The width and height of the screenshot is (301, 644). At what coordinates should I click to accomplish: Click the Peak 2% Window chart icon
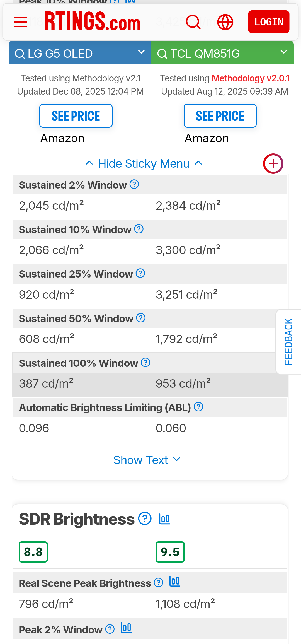click(126, 628)
